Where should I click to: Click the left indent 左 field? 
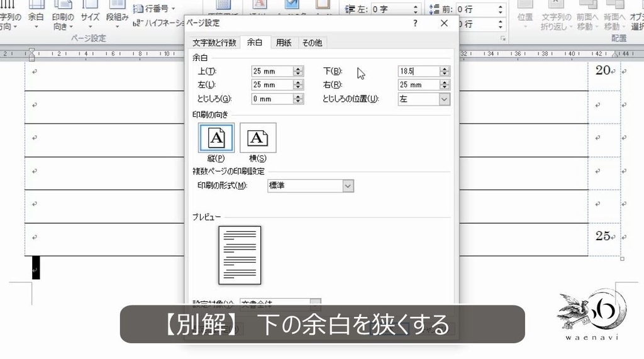391,9
